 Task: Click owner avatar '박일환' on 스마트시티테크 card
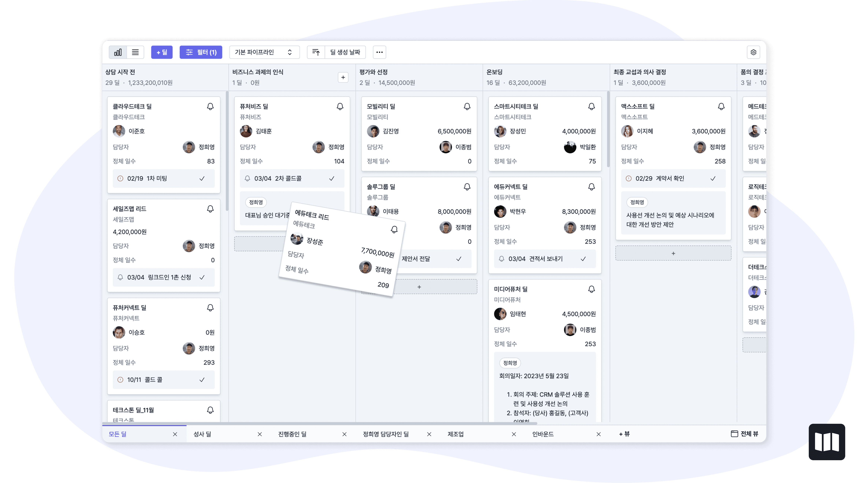tap(570, 147)
